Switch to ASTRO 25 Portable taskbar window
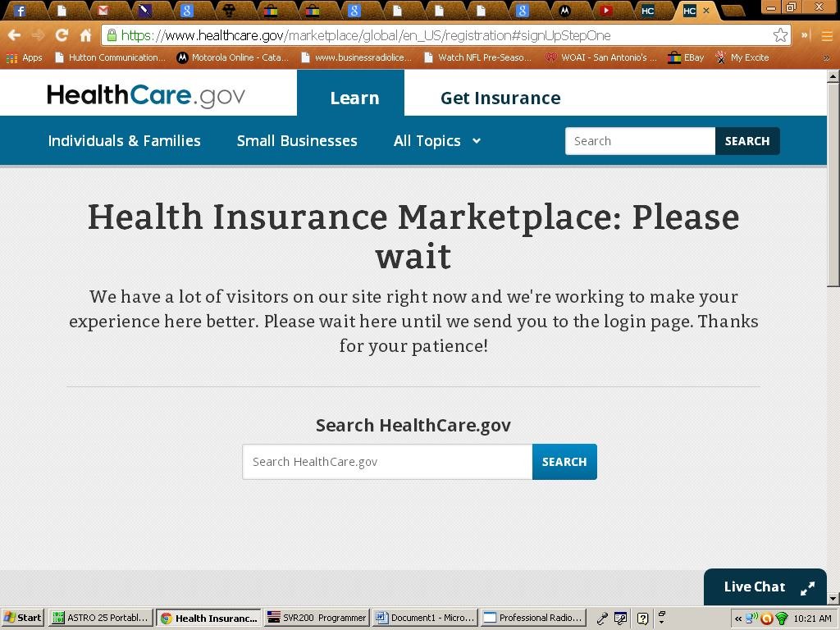This screenshot has width=840, height=630. [101, 618]
